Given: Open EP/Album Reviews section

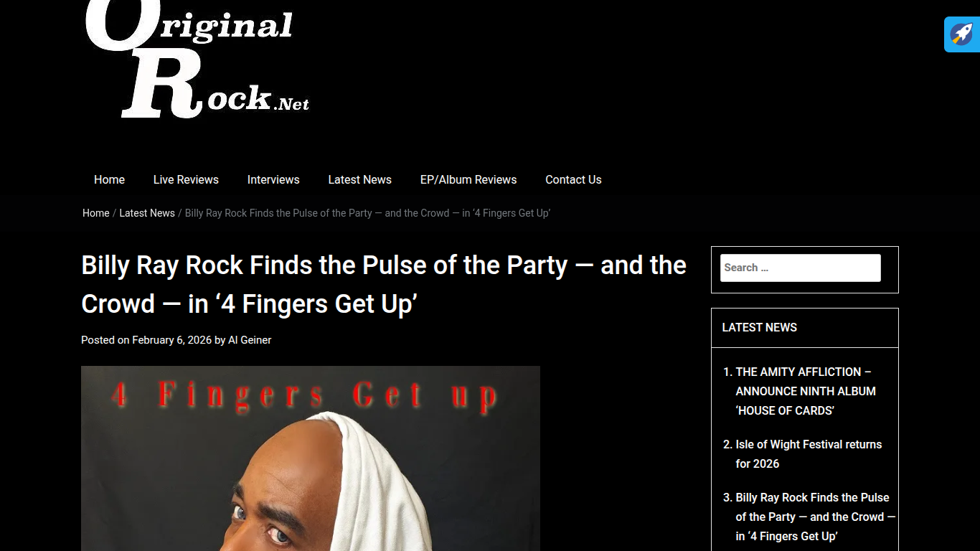Looking at the screenshot, I should (x=468, y=179).
